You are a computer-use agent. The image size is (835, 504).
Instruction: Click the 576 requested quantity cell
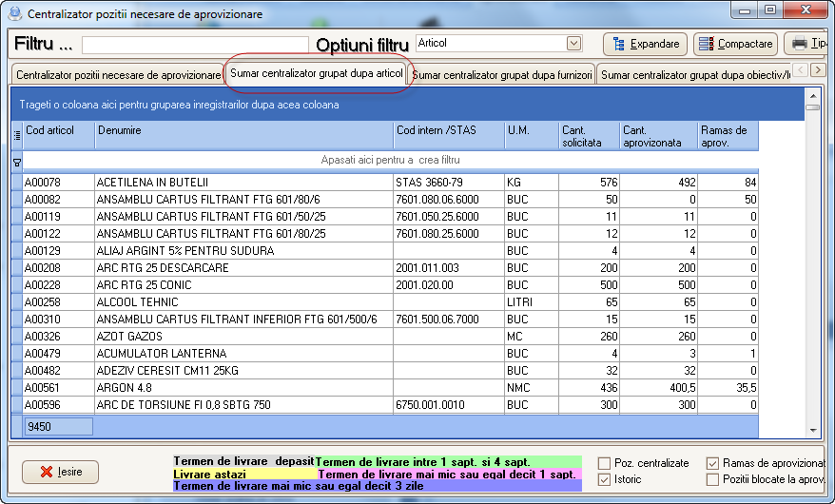590,182
